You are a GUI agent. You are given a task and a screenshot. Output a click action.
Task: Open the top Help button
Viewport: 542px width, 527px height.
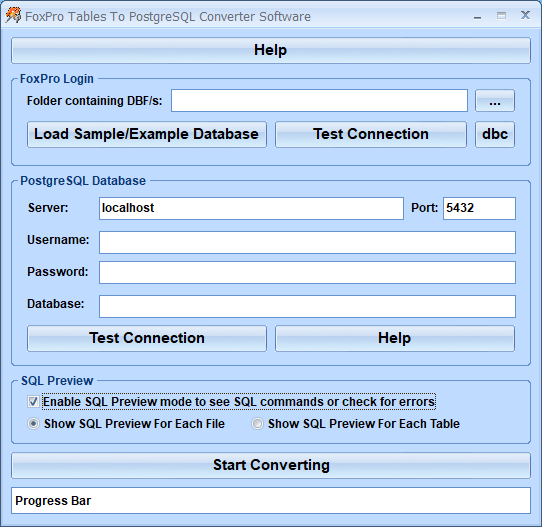click(271, 50)
